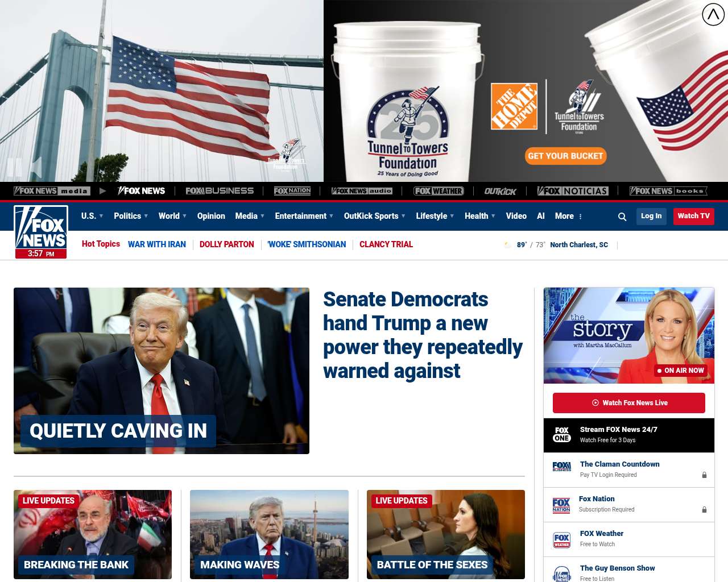Open the 'WOKE' SMITHSONIAN hot topic
This screenshot has height=582, width=728.
[307, 244]
